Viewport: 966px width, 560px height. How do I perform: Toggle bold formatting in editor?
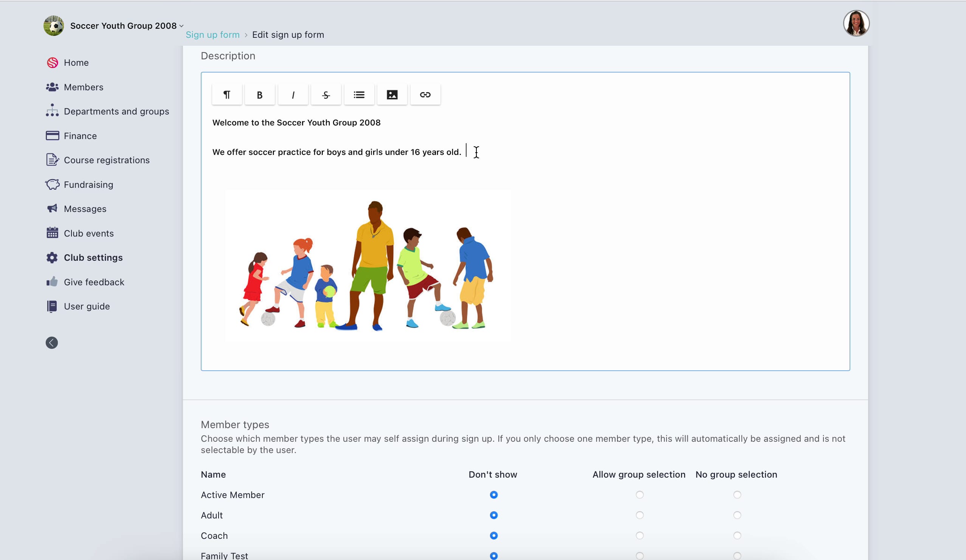click(x=259, y=94)
